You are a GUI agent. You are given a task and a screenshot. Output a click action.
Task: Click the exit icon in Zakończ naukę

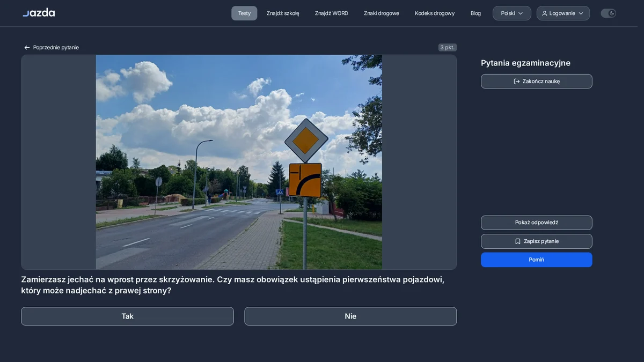[x=517, y=82]
